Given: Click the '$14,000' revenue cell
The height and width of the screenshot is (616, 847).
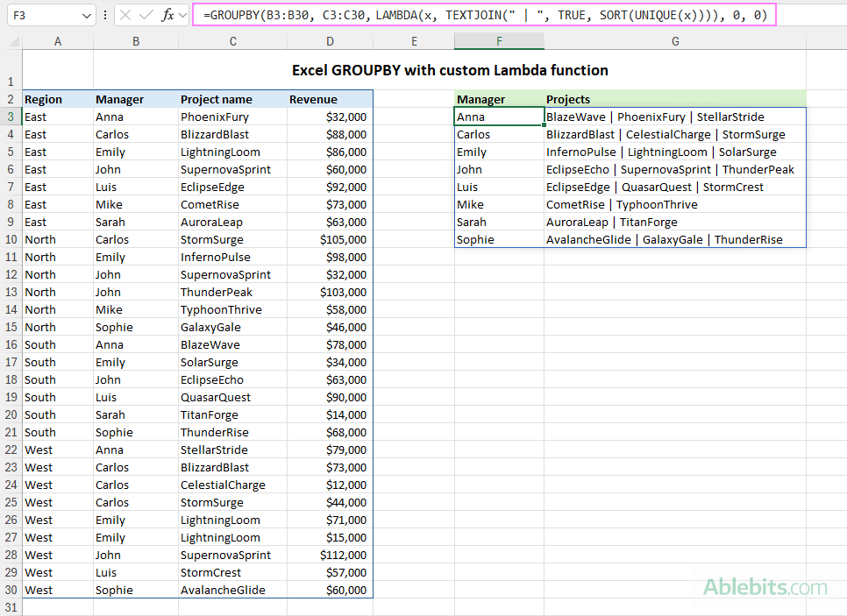Looking at the screenshot, I should click(330, 414).
